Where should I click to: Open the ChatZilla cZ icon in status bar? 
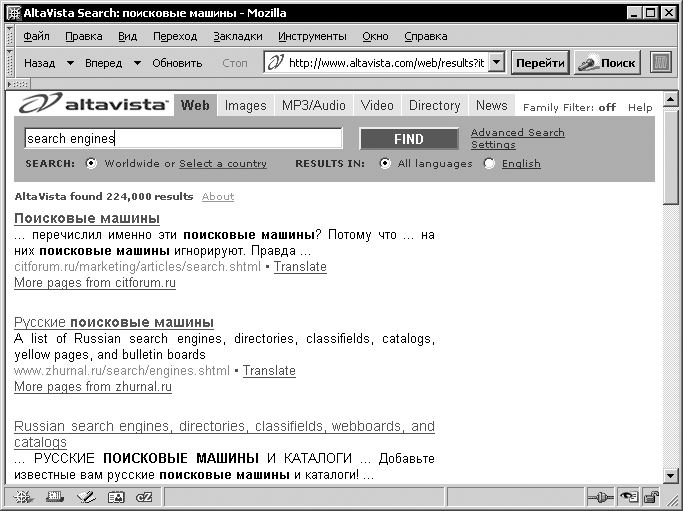(x=144, y=497)
